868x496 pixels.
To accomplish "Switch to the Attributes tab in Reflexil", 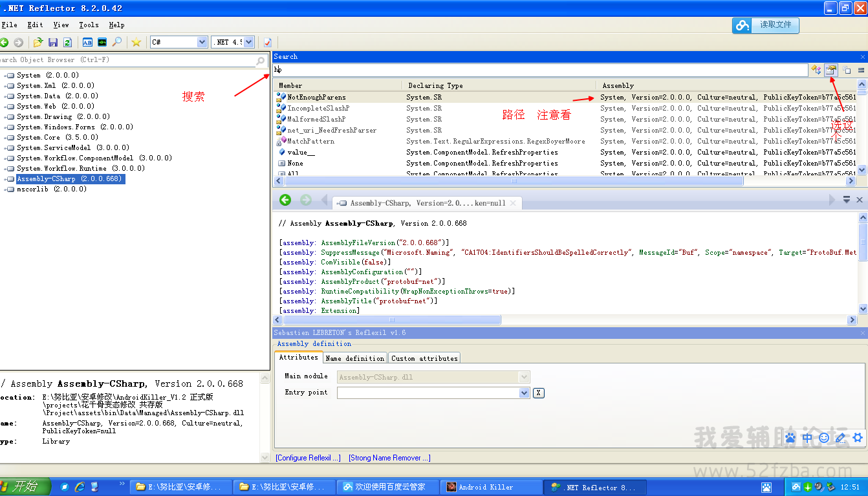I will tap(298, 358).
